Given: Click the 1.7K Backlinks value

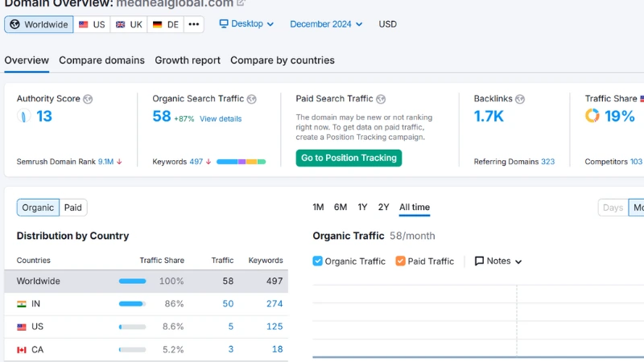Looking at the screenshot, I should (x=489, y=116).
